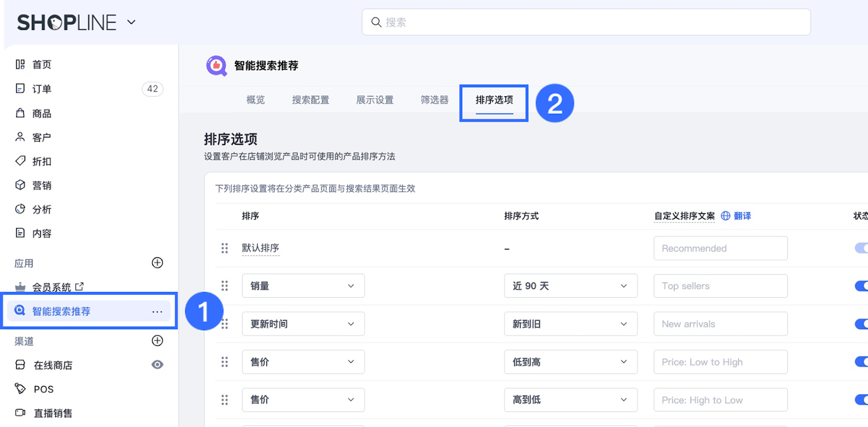
Task: Grab the drag handle of 低到高 售价 row
Action: 225,362
